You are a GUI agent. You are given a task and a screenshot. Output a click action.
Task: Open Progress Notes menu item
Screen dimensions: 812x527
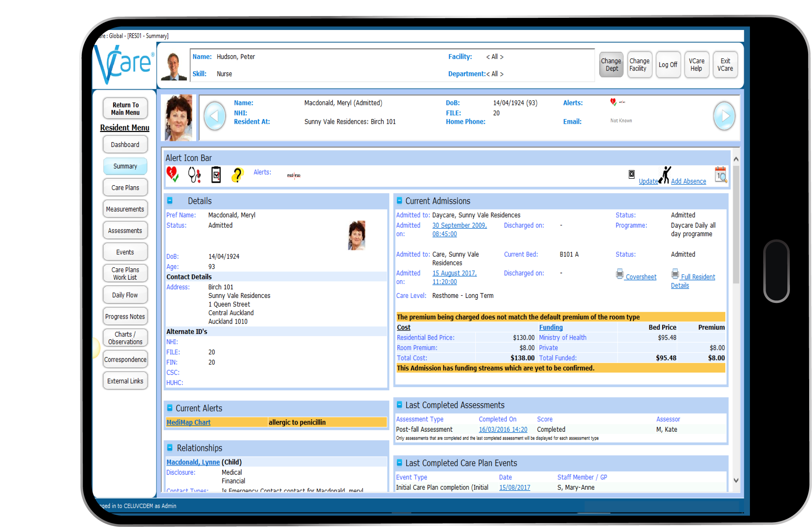click(x=125, y=316)
